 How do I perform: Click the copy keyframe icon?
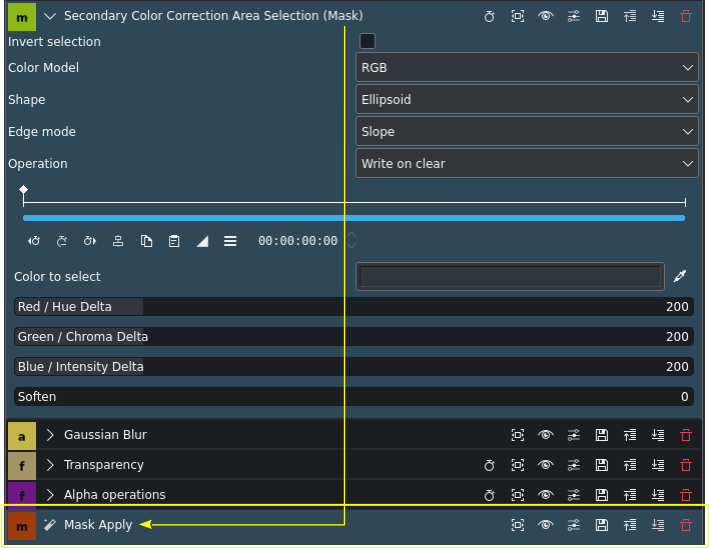click(x=146, y=241)
